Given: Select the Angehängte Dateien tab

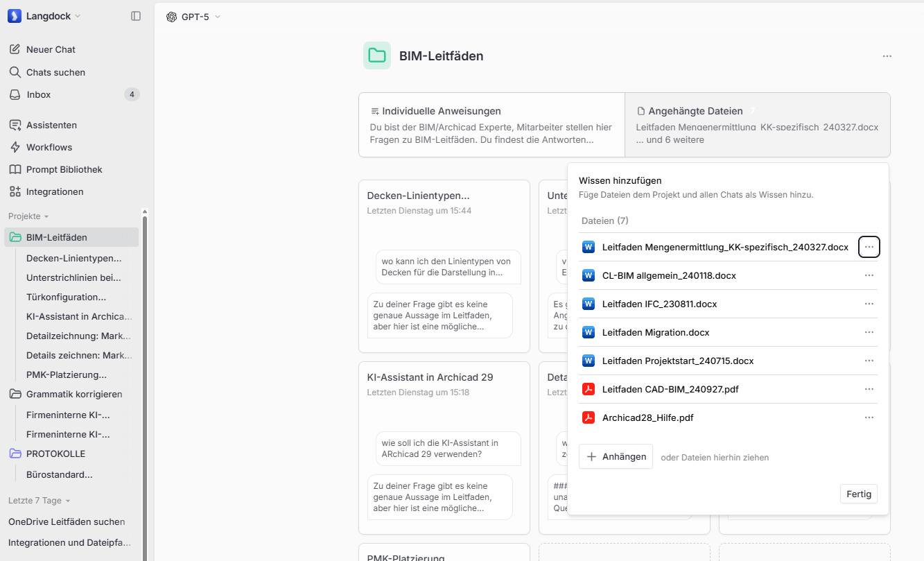Looking at the screenshot, I should pos(758,125).
